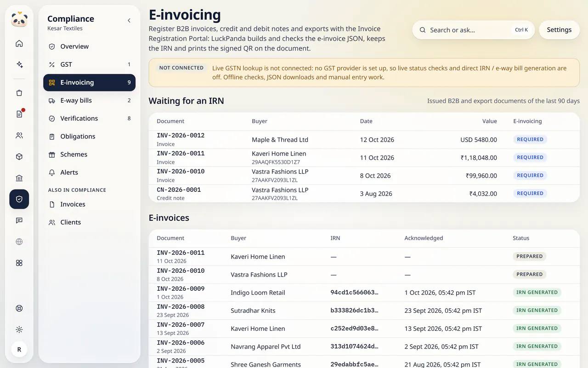Open the GST section

(x=90, y=64)
